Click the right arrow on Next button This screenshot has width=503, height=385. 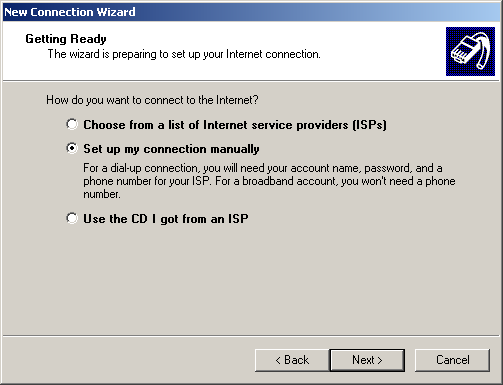380,360
